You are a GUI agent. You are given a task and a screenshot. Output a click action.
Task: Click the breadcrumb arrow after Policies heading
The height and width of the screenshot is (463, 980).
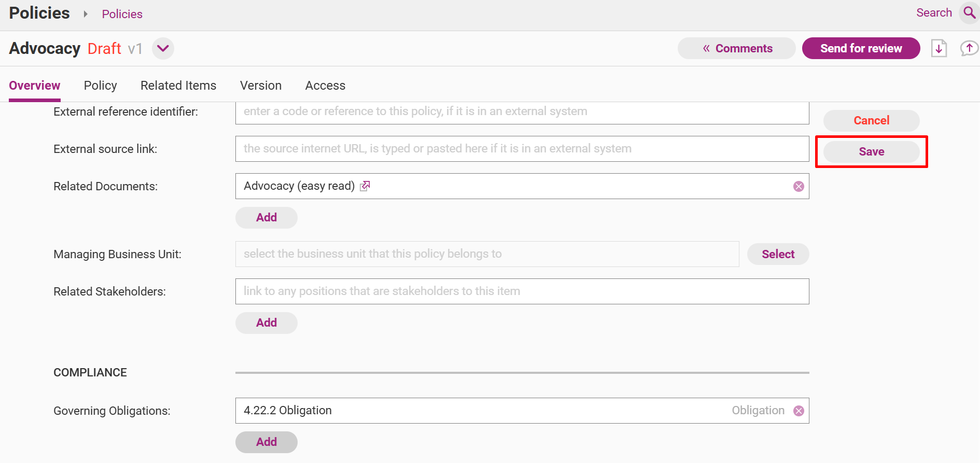tap(86, 14)
